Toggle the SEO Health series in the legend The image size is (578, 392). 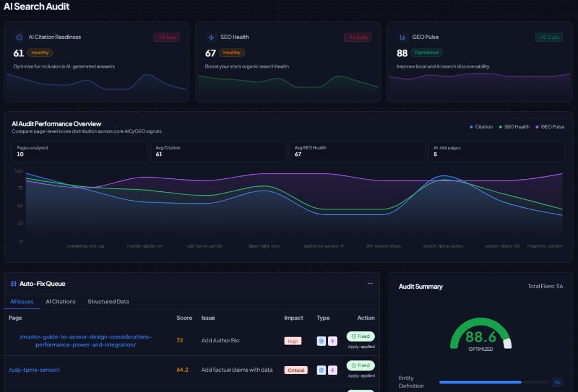514,127
